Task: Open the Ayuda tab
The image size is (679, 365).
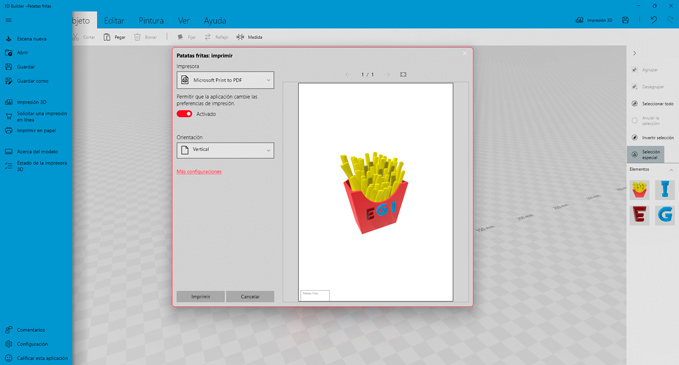Action: tap(215, 20)
